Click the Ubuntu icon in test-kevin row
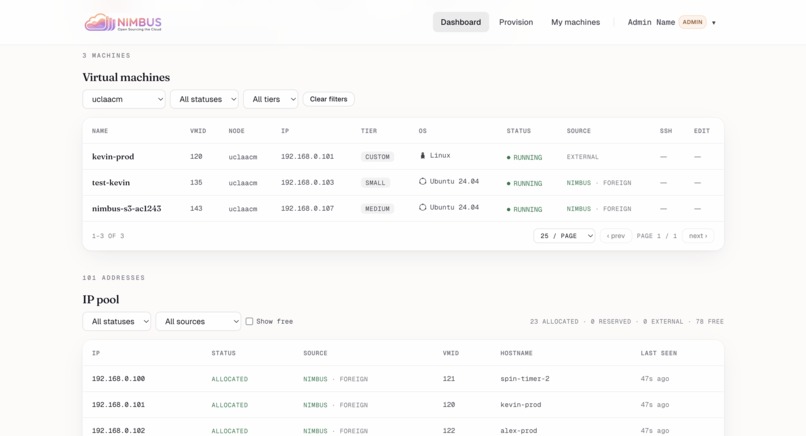 (423, 181)
